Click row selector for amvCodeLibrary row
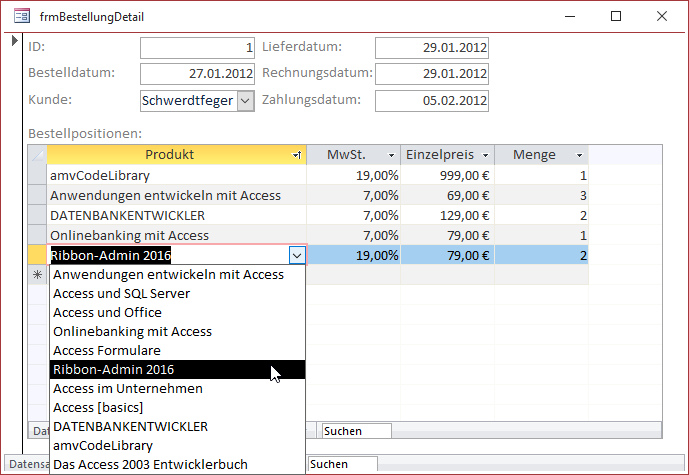The width and height of the screenshot is (689, 475). 37,175
